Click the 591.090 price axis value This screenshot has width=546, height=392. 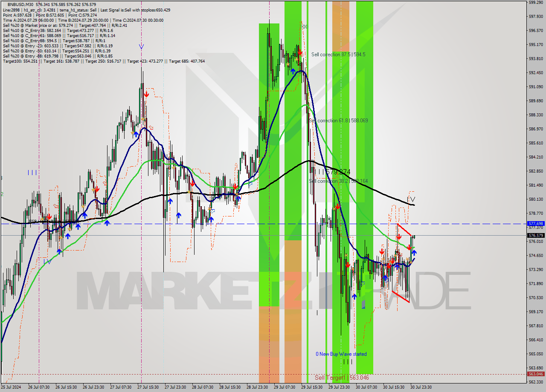[x=536, y=87]
